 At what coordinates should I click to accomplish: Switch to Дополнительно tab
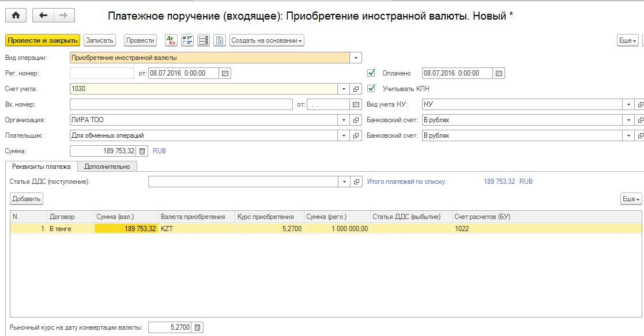pyautogui.click(x=107, y=167)
